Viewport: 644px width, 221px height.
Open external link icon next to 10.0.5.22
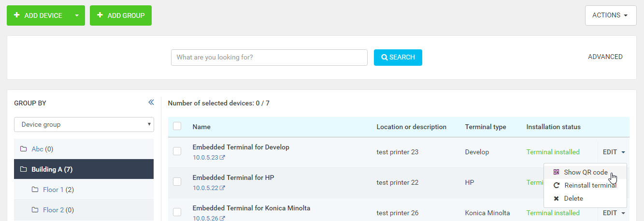point(222,188)
